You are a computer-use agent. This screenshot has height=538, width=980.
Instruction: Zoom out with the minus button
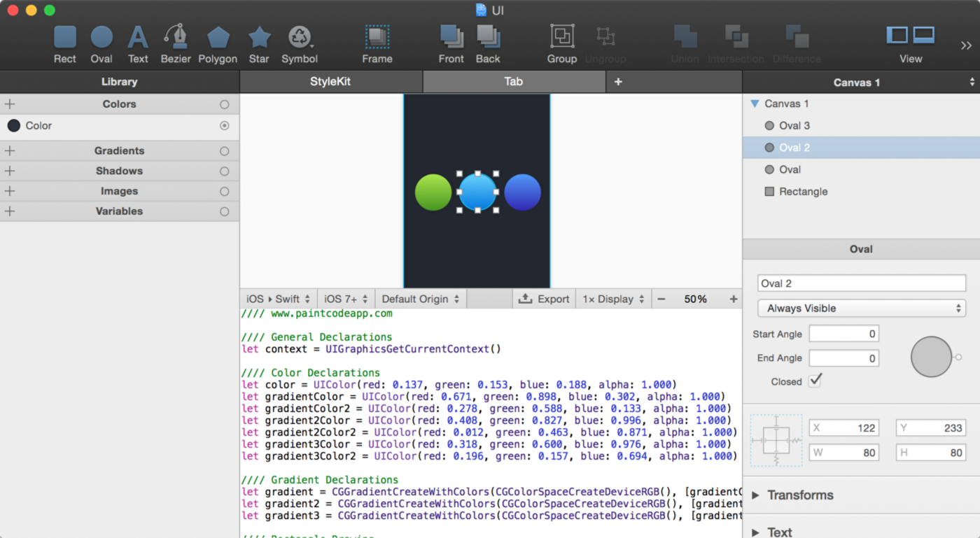coord(661,299)
